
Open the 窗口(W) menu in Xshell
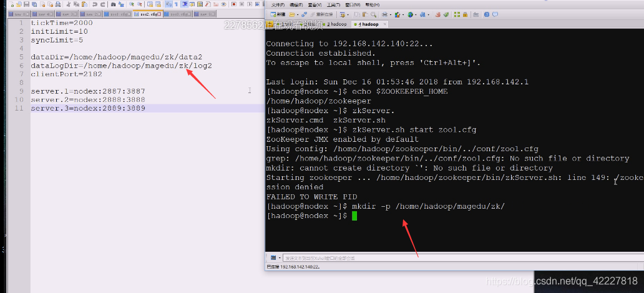coord(353,5)
